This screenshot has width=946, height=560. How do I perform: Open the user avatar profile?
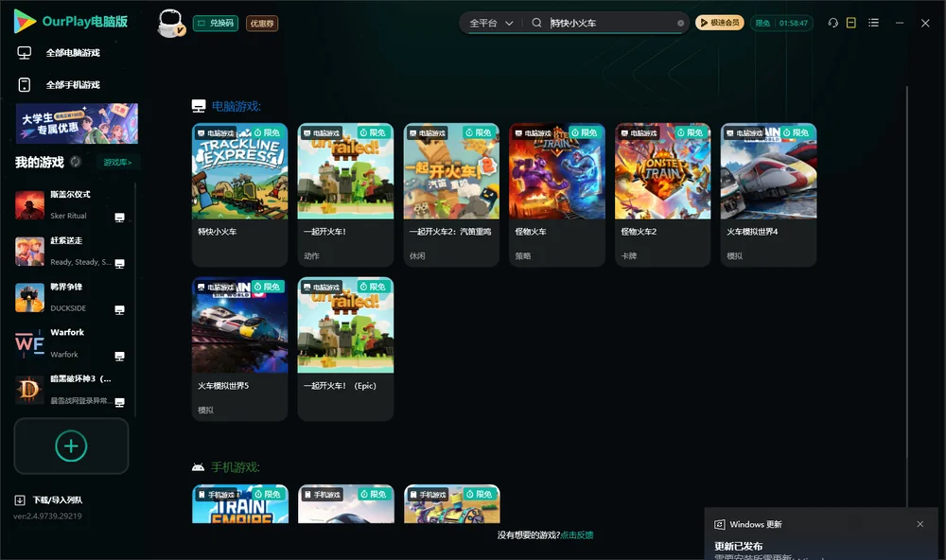(x=170, y=23)
